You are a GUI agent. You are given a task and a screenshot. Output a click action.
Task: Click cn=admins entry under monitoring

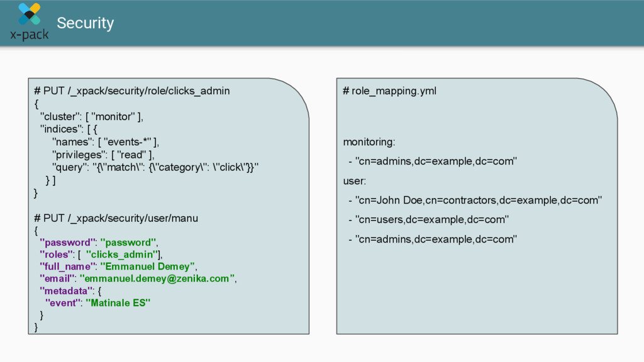point(433,162)
